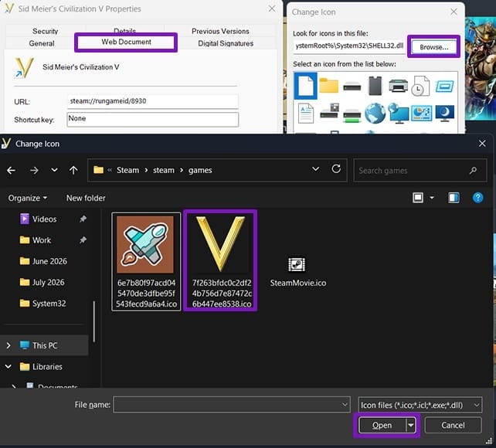Pick the drive icon with green light
This screenshot has height=448, width=496.
[352, 115]
